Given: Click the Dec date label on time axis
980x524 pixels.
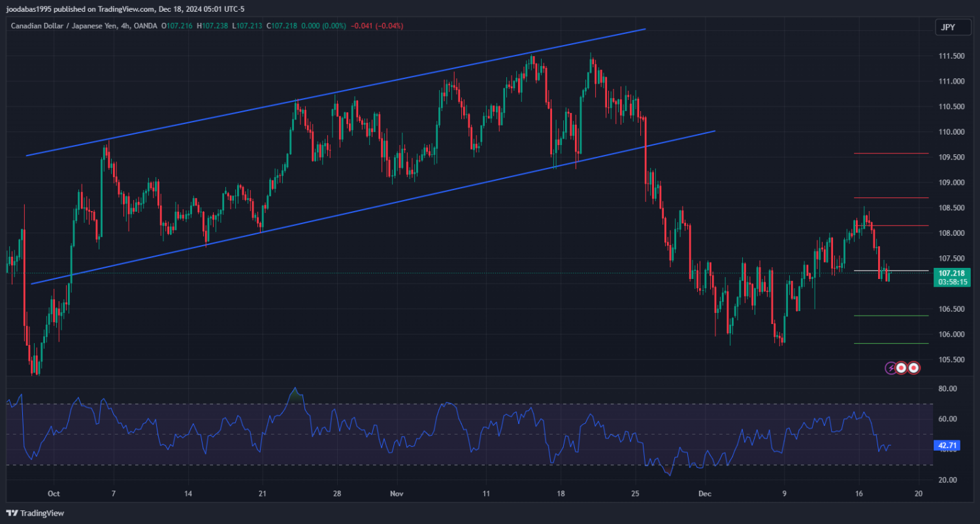Looking at the screenshot, I should 704,494.
